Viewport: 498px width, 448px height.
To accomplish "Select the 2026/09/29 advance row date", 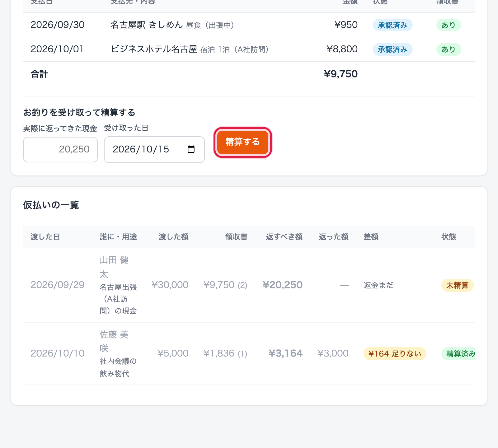I will click(x=58, y=285).
